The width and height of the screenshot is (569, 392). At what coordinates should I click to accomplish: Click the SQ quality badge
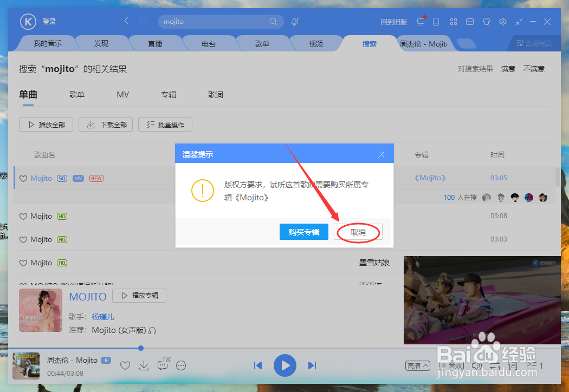pyautogui.click(x=62, y=179)
